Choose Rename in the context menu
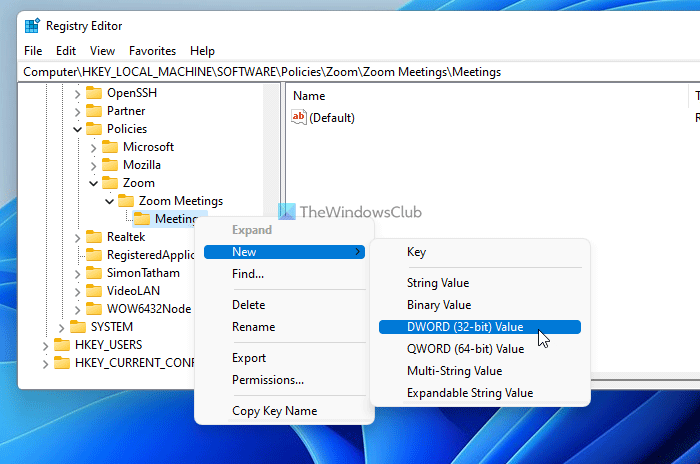This screenshot has height=464, width=700. [x=284, y=327]
